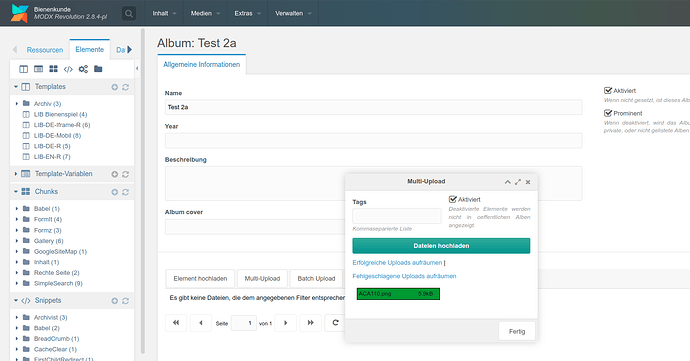Collapse the Templates section

point(16,87)
